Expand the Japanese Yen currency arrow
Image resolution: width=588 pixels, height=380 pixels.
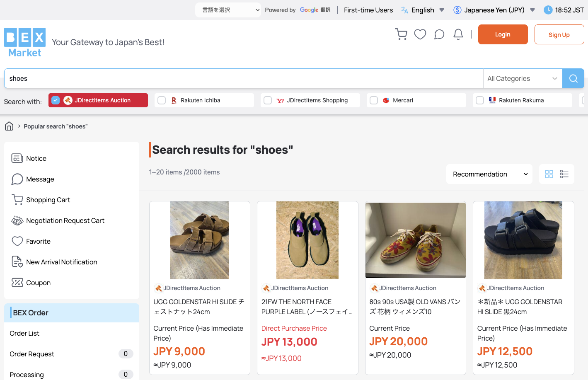532,10
